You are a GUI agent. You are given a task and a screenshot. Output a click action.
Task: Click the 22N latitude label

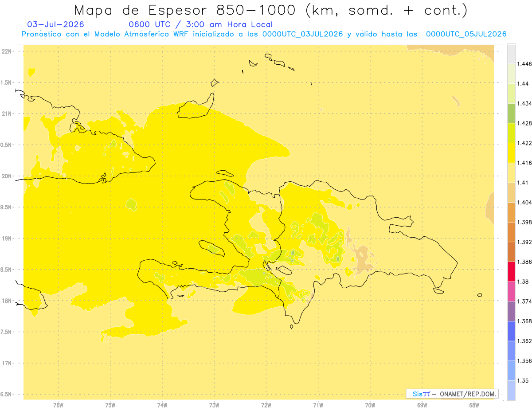7,51
